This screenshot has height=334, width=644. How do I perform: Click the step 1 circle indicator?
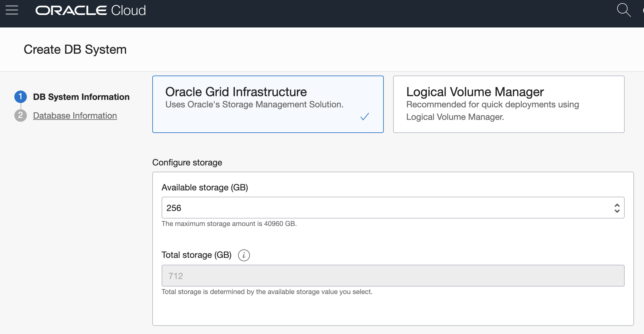point(20,96)
